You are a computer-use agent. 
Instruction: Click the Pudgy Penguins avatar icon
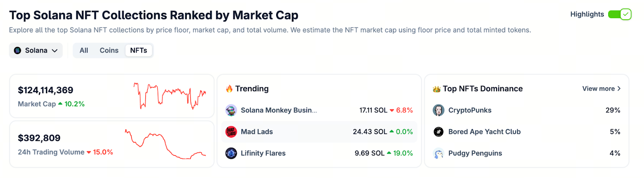pos(438,153)
